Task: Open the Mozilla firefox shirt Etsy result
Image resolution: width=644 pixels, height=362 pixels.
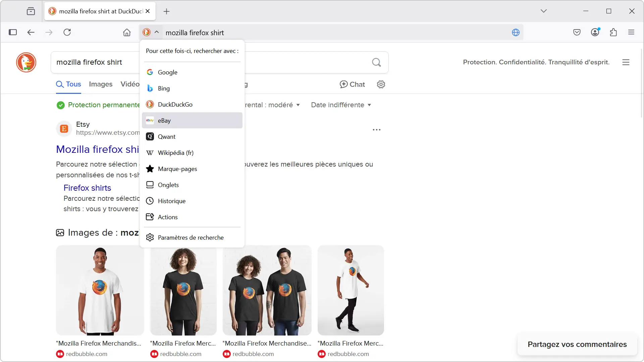Action: coord(98,149)
